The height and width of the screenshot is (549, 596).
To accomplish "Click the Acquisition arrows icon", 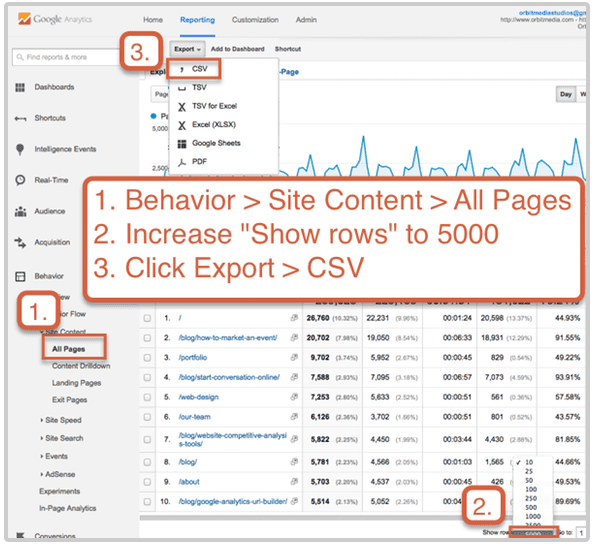I will coord(20,243).
